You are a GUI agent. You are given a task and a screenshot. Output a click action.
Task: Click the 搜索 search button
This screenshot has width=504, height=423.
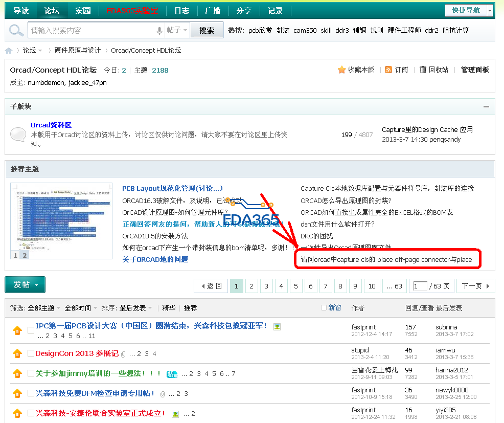207,31
